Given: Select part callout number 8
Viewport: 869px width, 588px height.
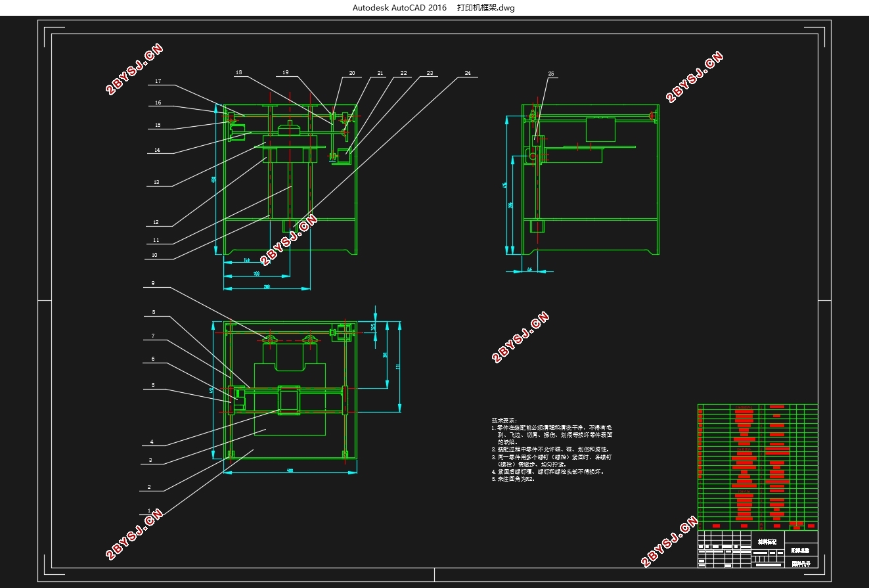Looking at the screenshot, I should coord(154,312).
